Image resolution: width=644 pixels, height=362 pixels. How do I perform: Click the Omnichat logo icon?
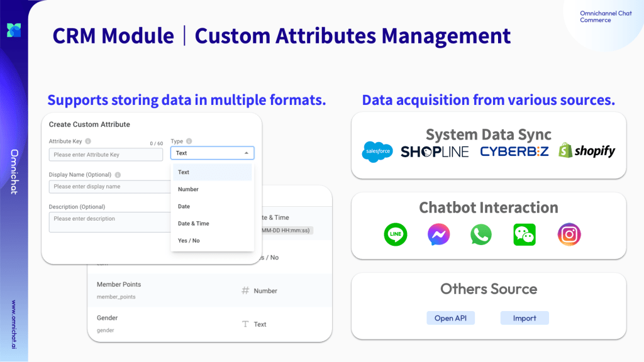14,30
